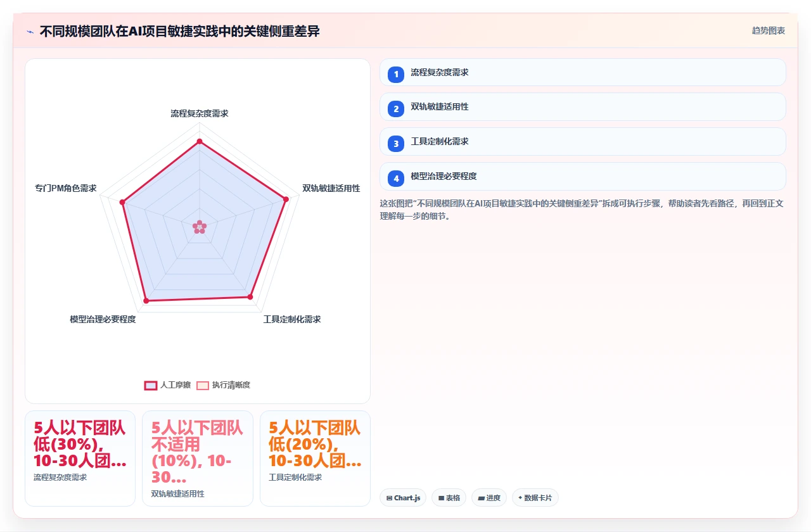Click the 人工摩擦 legend color box

[151, 385]
